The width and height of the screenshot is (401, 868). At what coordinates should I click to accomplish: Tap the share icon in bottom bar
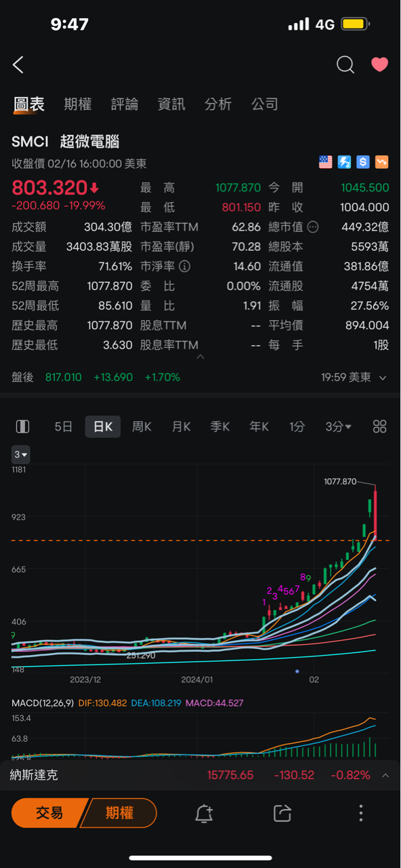click(282, 813)
